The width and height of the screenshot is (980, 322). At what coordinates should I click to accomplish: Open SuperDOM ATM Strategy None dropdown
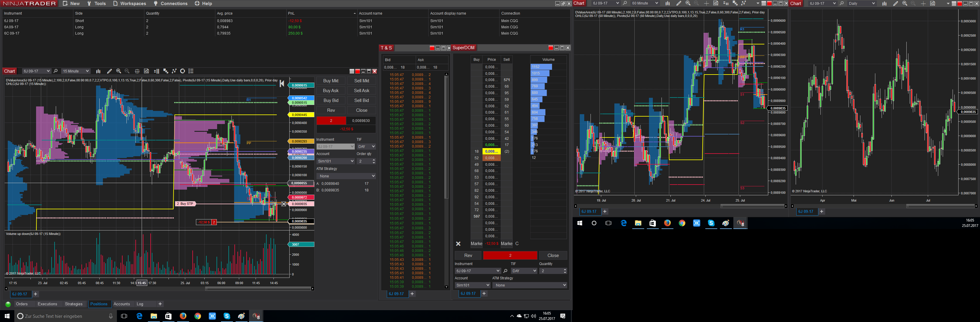click(x=530, y=285)
